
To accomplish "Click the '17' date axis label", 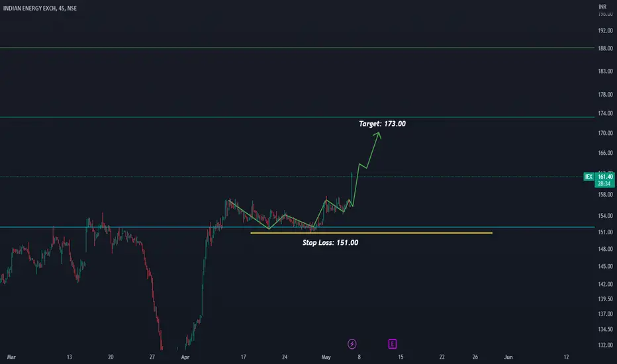I will (243, 357).
